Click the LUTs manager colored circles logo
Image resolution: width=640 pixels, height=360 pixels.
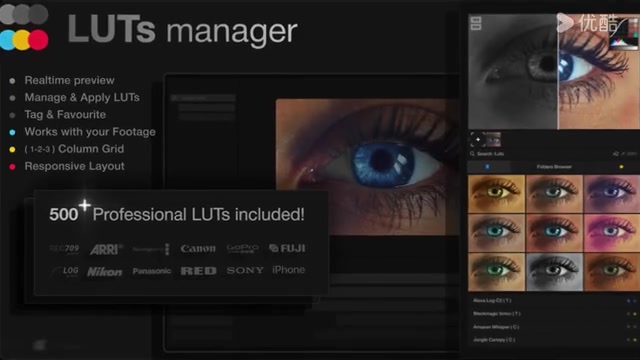pyautogui.click(x=24, y=27)
